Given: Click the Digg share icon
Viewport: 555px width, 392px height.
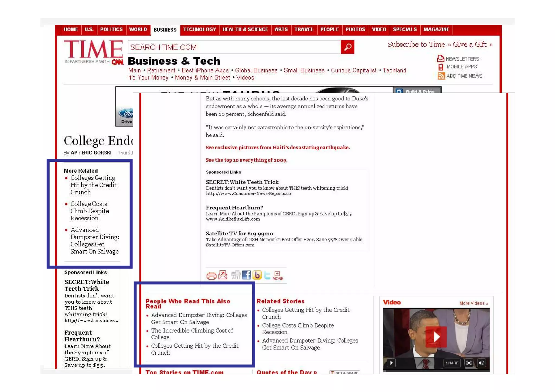Looking at the screenshot, I should tap(236, 275).
